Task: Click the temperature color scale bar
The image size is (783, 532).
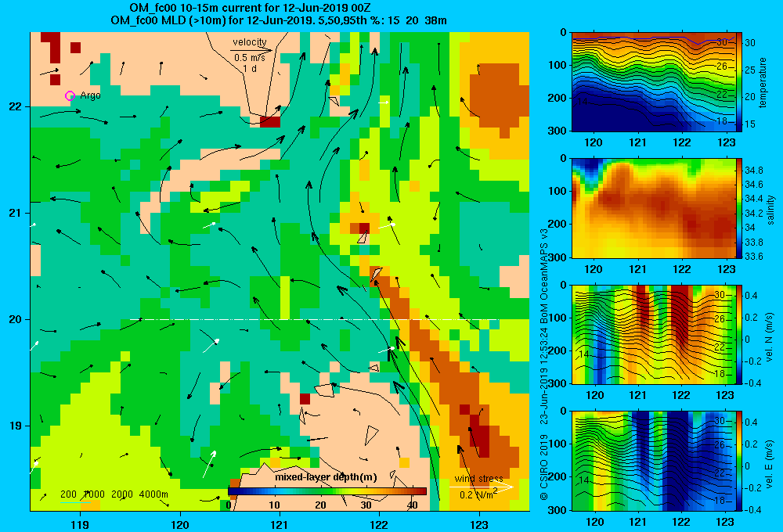Action: click(x=739, y=81)
